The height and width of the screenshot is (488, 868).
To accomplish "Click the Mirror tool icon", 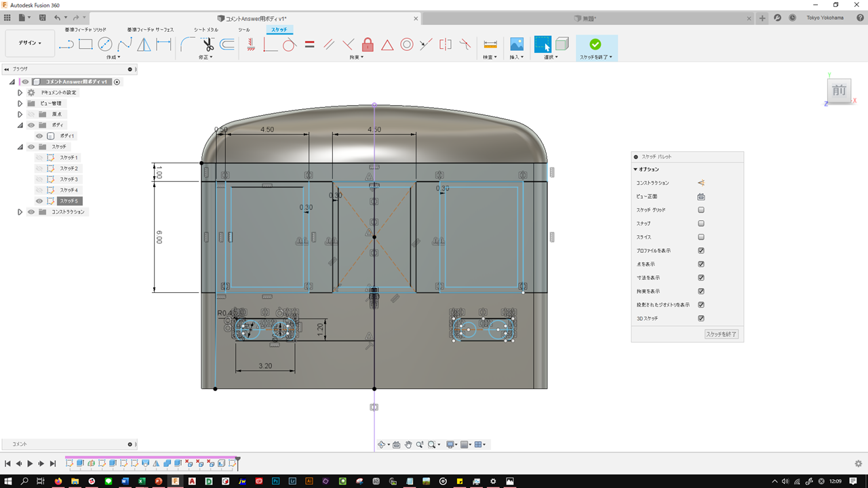I will tap(144, 45).
